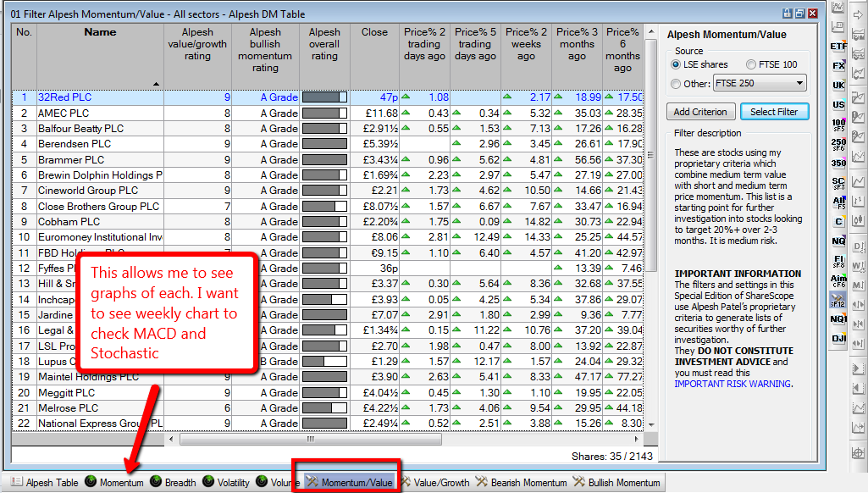Screen dimensions: 868x493
Task: Open the FX list icon
Action: pyautogui.click(x=838, y=66)
